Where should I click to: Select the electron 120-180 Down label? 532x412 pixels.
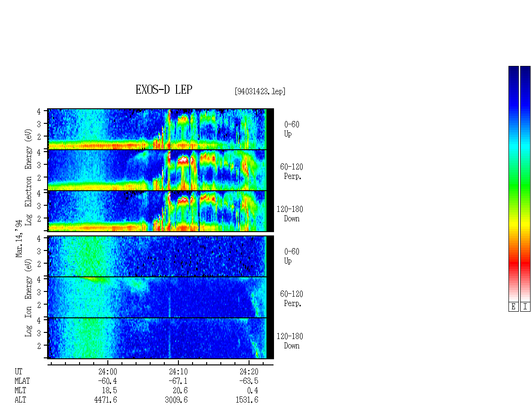coord(290,214)
